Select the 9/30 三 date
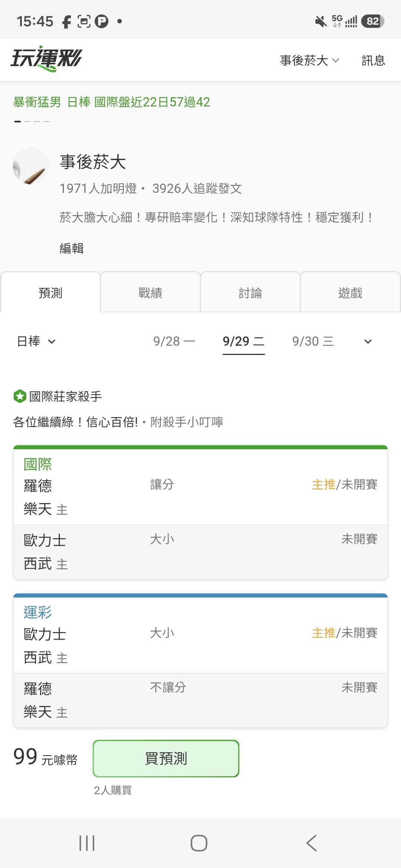This screenshot has height=868, width=401. tap(313, 341)
